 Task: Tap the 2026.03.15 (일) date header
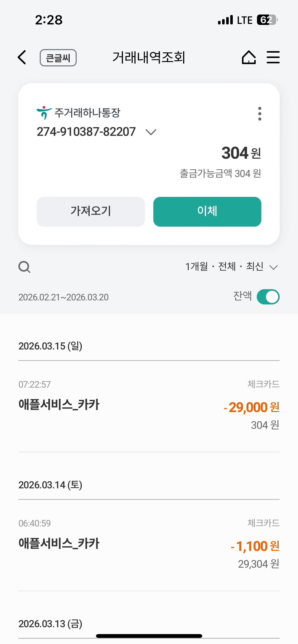click(50, 346)
